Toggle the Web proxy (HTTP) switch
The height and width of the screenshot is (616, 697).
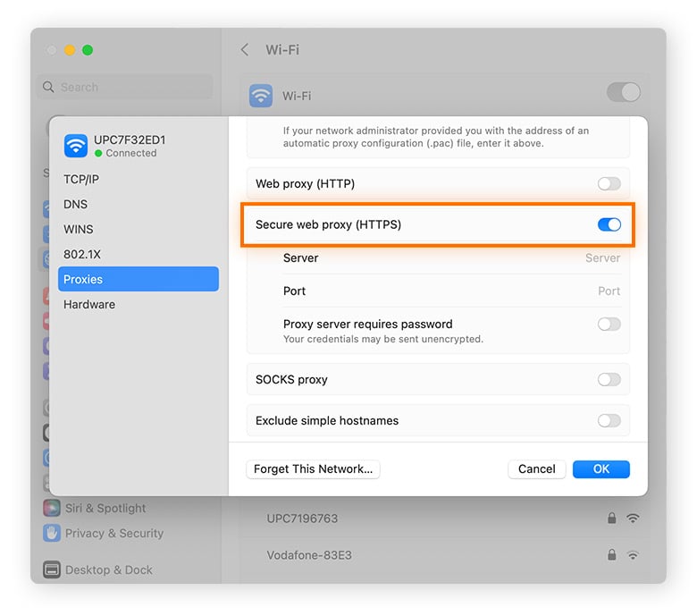click(x=609, y=183)
